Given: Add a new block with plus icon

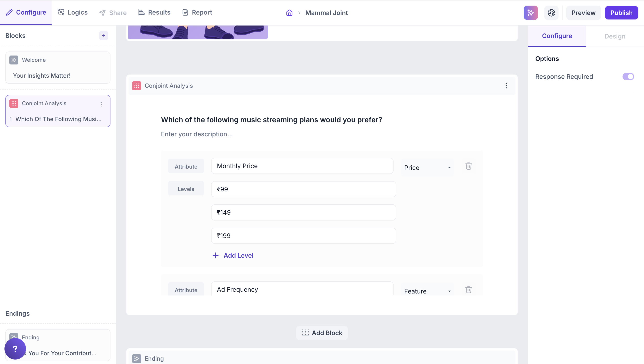Looking at the screenshot, I should [104, 36].
